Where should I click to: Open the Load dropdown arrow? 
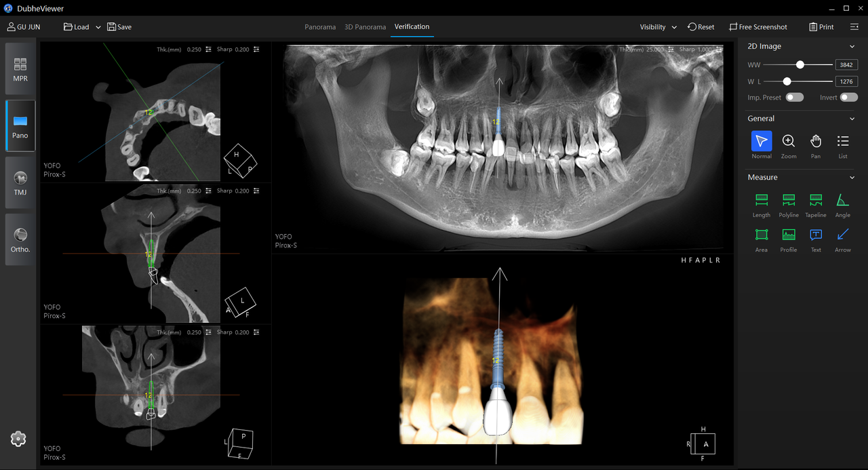click(98, 27)
